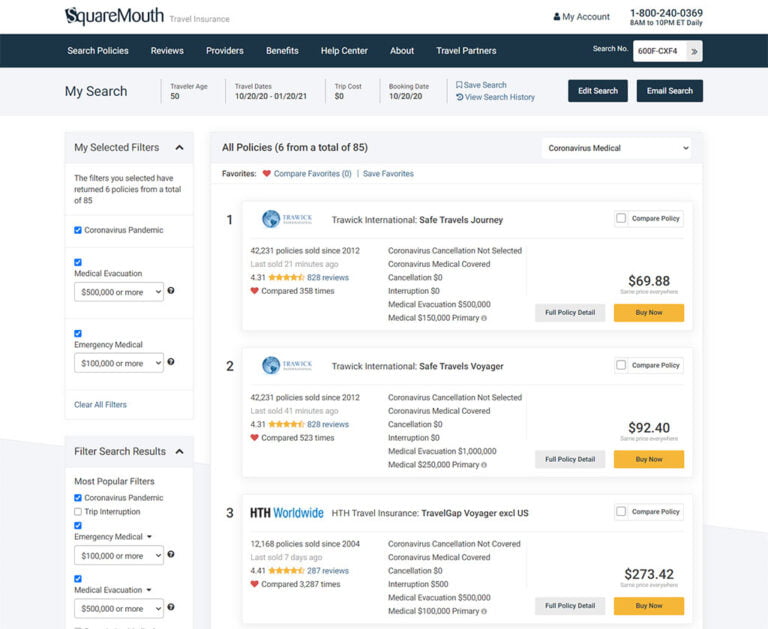The width and height of the screenshot is (768, 629).
Task: View Full Policy Detail for Safe Travels Voyager
Action: click(x=570, y=460)
